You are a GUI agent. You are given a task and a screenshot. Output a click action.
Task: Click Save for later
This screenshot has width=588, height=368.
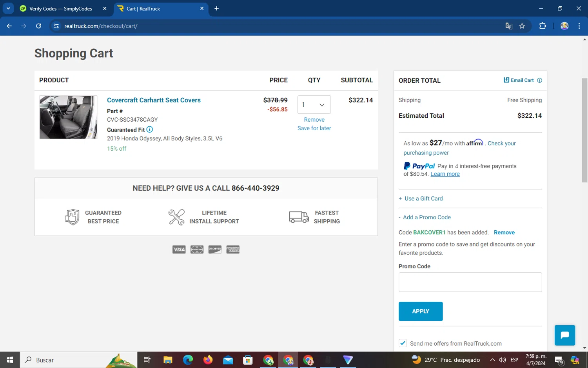pyautogui.click(x=314, y=128)
